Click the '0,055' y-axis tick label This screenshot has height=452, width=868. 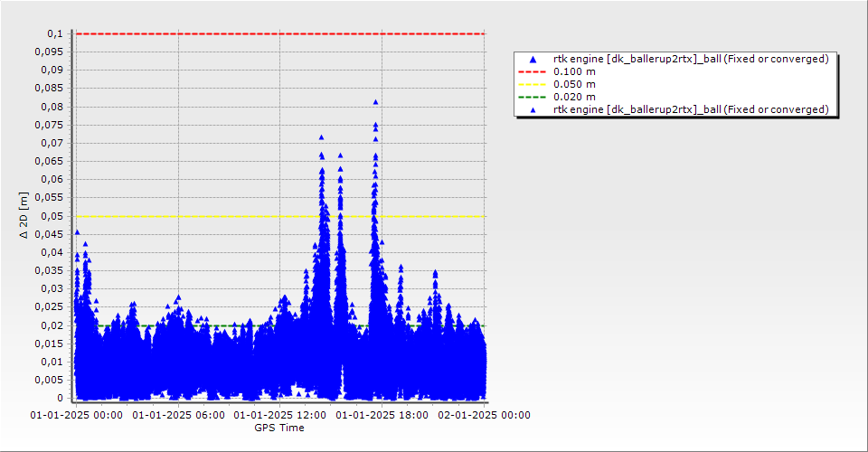[x=49, y=197]
